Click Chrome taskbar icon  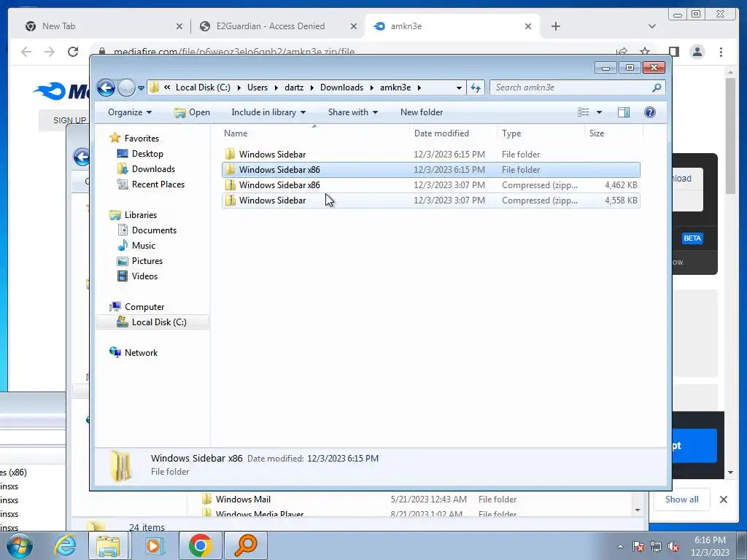(x=201, y=545)
